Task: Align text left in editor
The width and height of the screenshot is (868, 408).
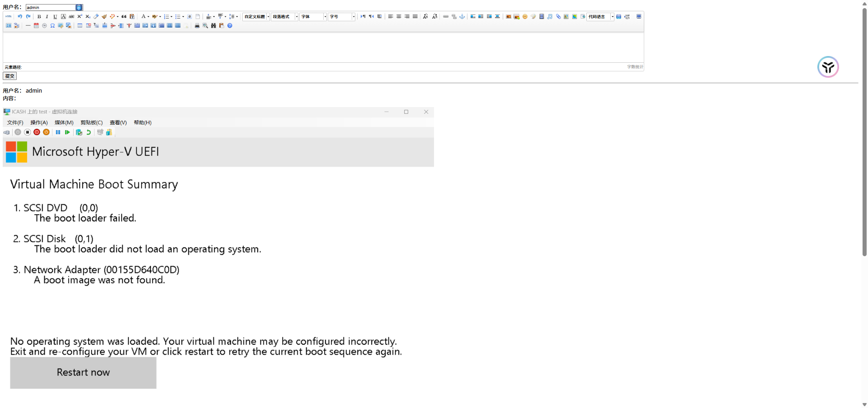Action: [x=391, y=16]
